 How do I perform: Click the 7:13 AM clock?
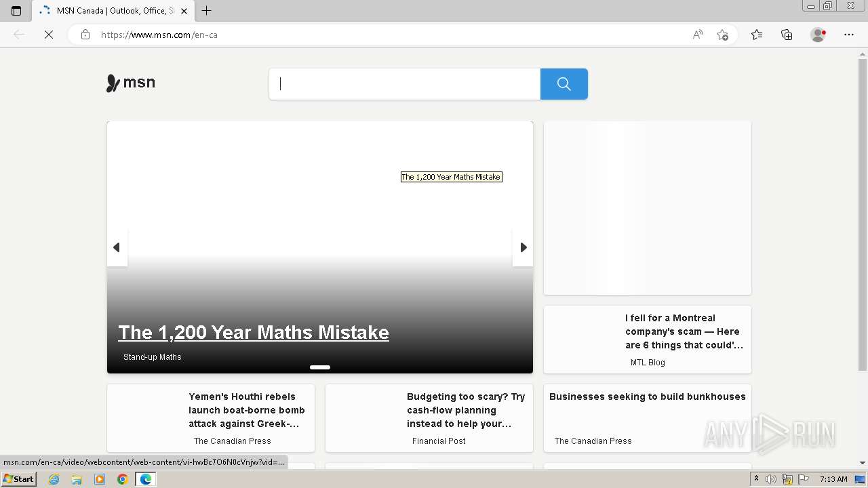click(833, 479)
